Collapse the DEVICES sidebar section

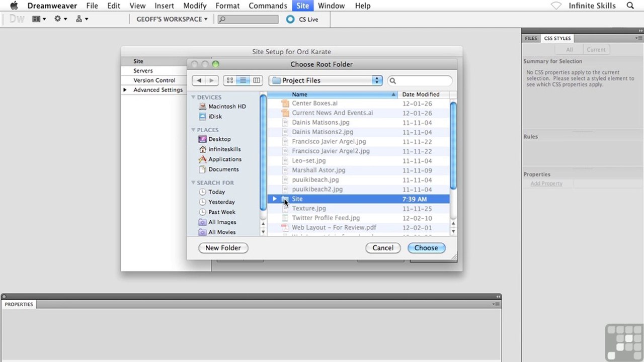193,98
